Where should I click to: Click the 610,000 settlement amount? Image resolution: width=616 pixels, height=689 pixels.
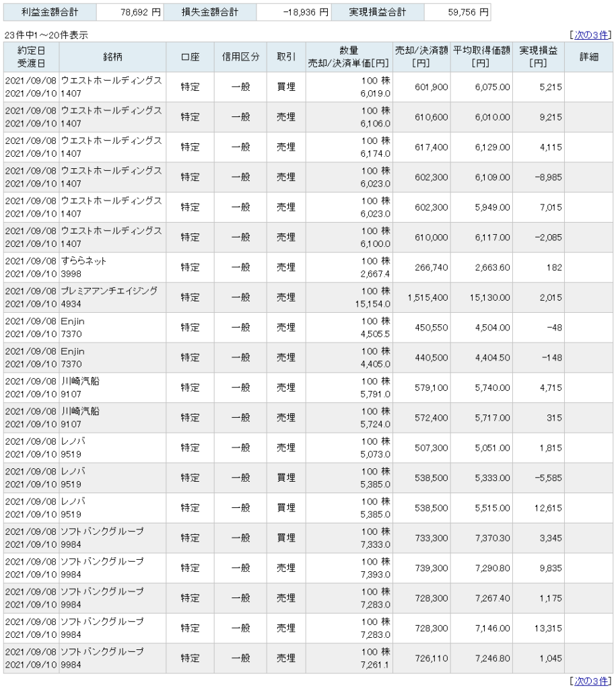click(x=432, y=238)
